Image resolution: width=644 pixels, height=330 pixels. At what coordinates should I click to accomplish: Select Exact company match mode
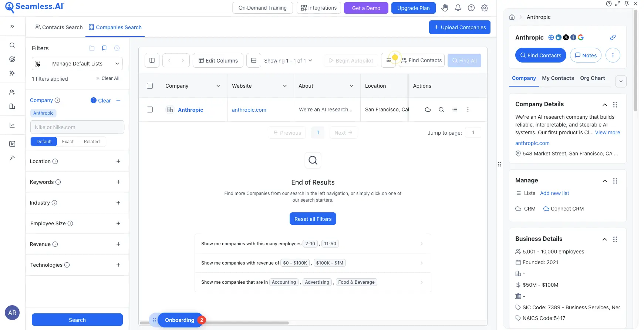[68, 142]
